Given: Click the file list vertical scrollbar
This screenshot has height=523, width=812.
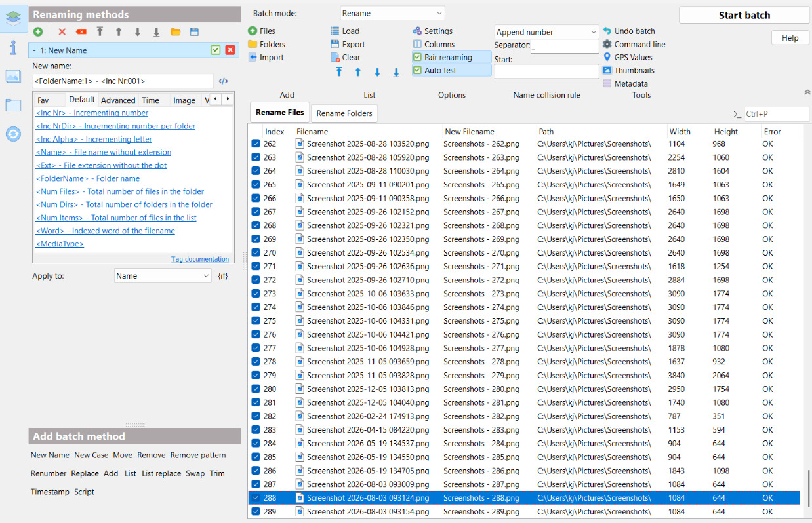Looking at the screenshot, I should pos(808,321).
